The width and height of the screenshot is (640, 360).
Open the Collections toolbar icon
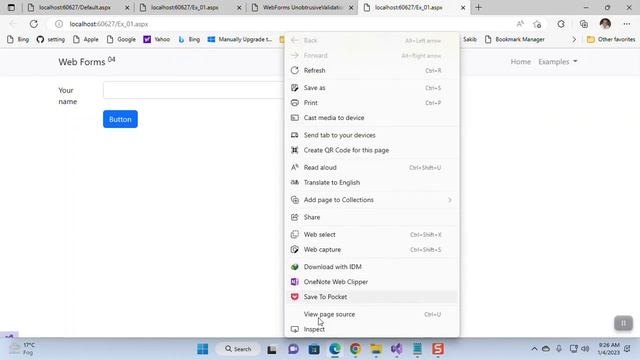tap(584, 24)
